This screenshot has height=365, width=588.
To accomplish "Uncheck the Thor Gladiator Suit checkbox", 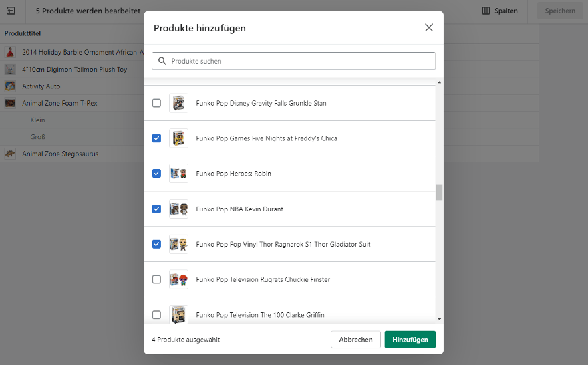I will coord(156,244).
